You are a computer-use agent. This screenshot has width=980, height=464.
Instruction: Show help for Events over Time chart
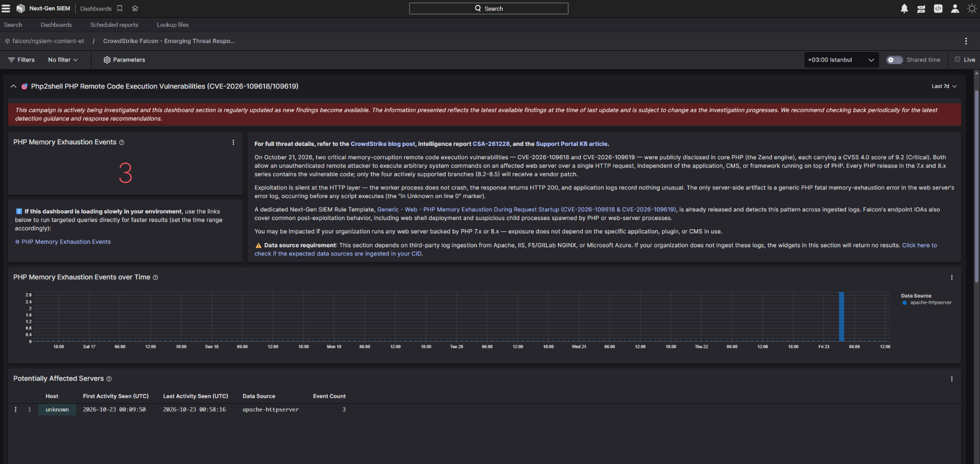(x=156, y=277)
